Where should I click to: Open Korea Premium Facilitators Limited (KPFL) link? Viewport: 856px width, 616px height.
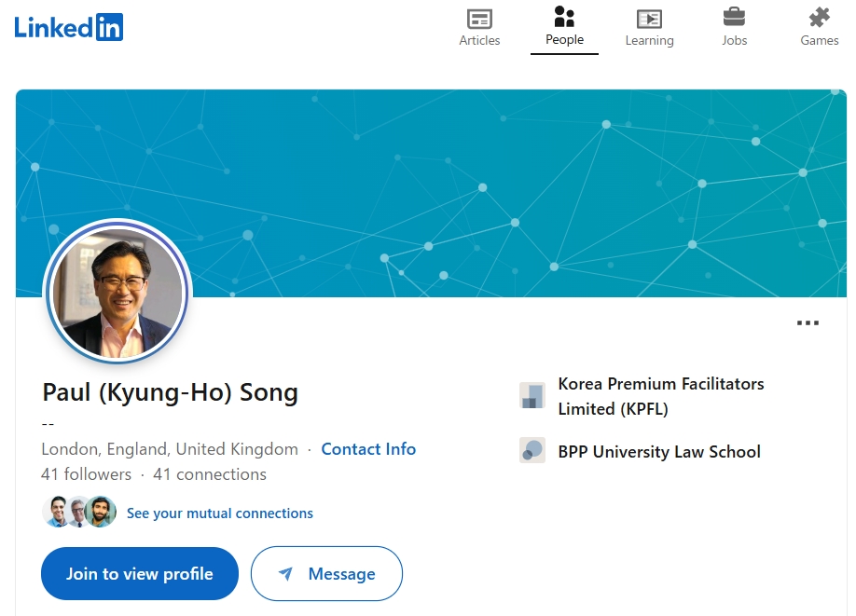click(x=660, y=396)
